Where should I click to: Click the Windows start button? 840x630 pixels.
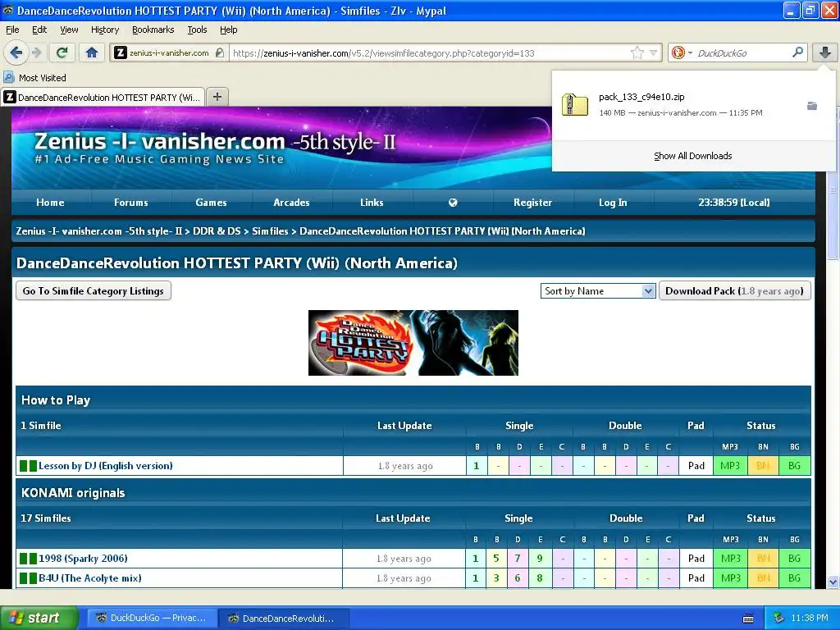coord(39,619)
